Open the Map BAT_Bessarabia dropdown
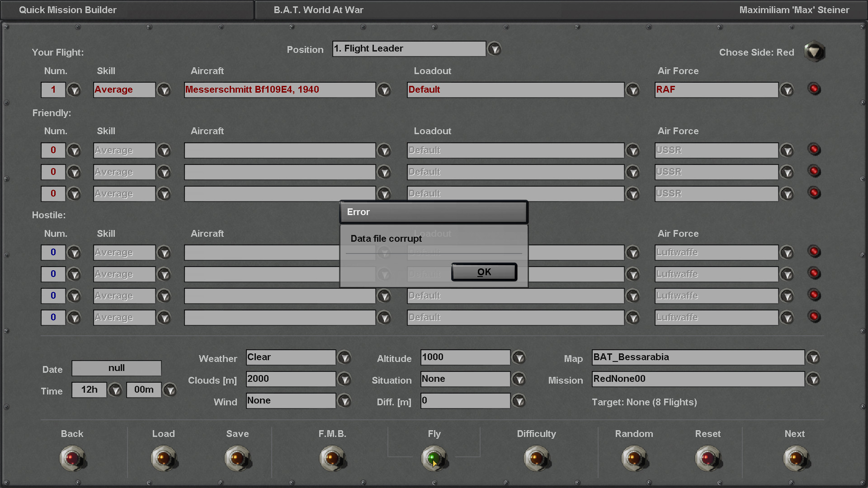 [x=813, y=358]
